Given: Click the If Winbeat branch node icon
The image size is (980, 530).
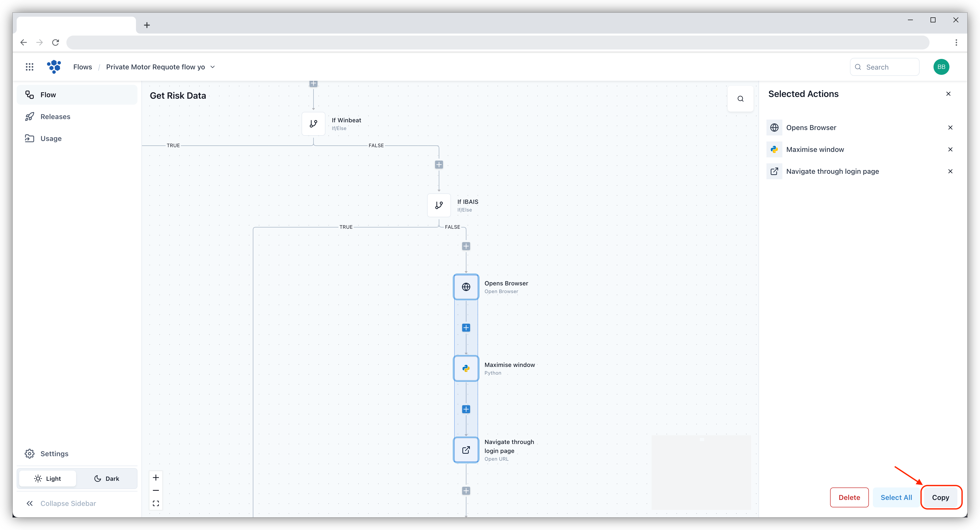Looking at the screenshot, I should pyautogui.click(x=313, y=124).
